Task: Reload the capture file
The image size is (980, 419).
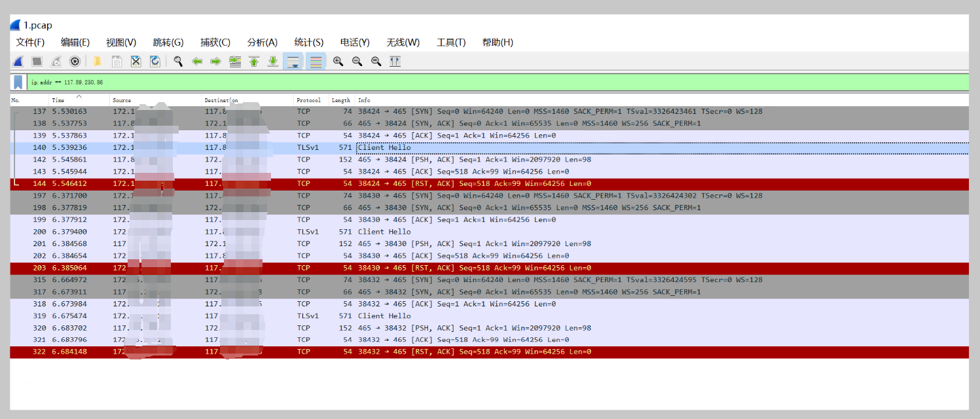Action: coord(155,62)
